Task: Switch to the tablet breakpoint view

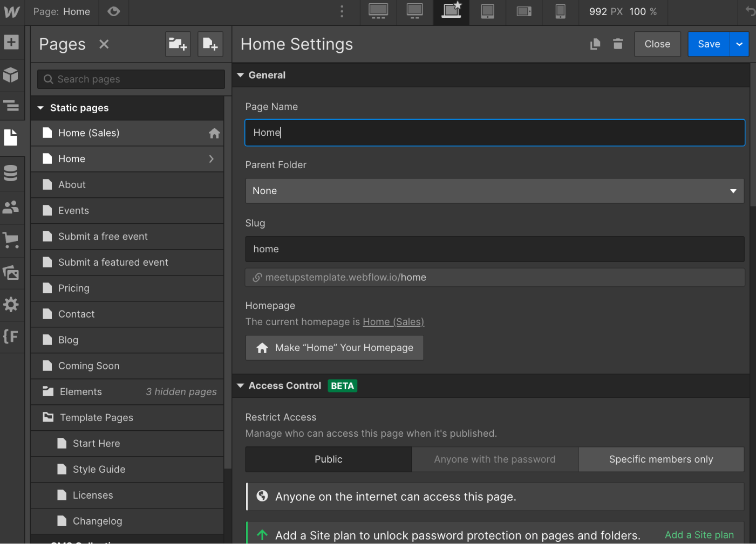Action: click(487, 12)
